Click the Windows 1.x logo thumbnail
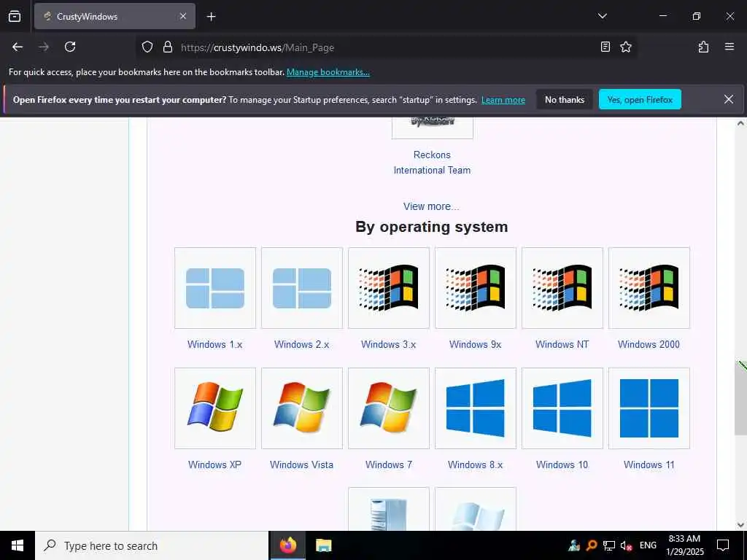Image resolution: width=747 pixels, height=560 pixels. 215,288
